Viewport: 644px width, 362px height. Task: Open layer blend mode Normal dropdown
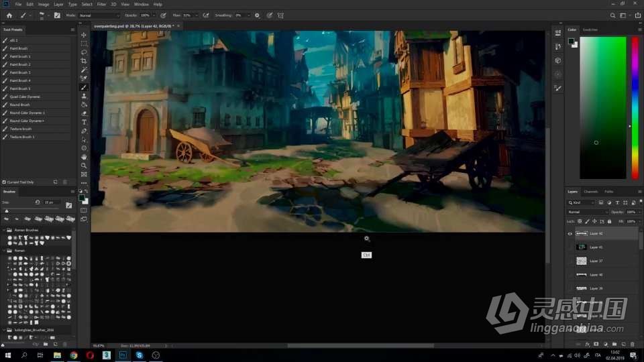pos(588,213)
